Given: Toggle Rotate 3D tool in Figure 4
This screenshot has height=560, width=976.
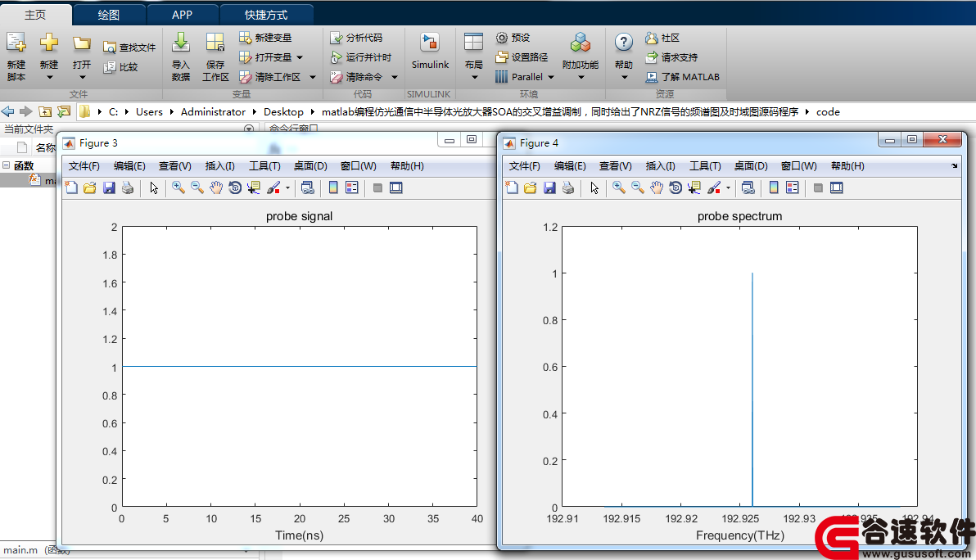Looking at the screenshot, I should click(x=676, y=188).
